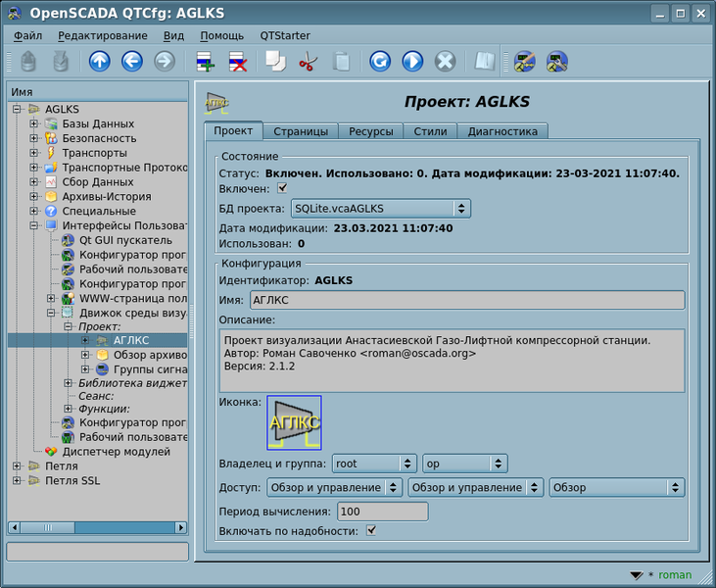Viewport: 716px width, 588px height.
Task: Switch to the Диагностика tab
Action: 502,131
